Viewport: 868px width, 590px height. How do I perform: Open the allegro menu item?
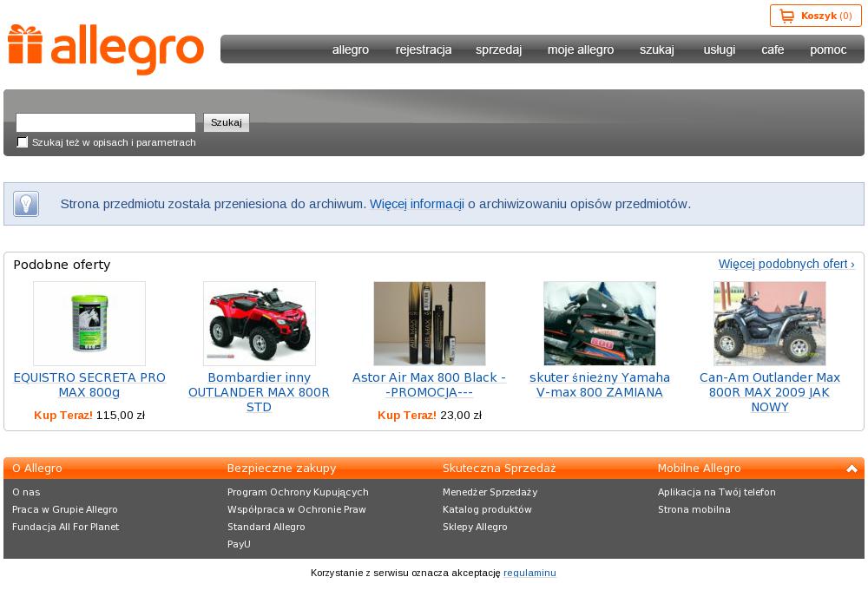(x=351, y=49)
